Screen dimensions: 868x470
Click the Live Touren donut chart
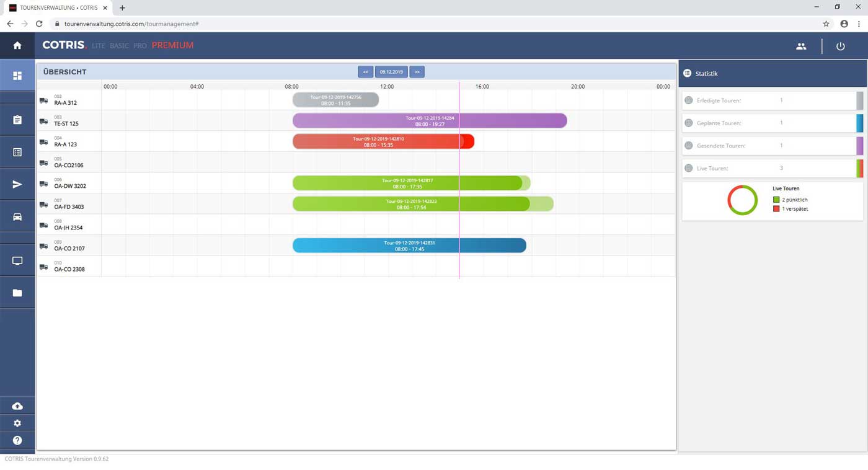click(x=742, y=200)
